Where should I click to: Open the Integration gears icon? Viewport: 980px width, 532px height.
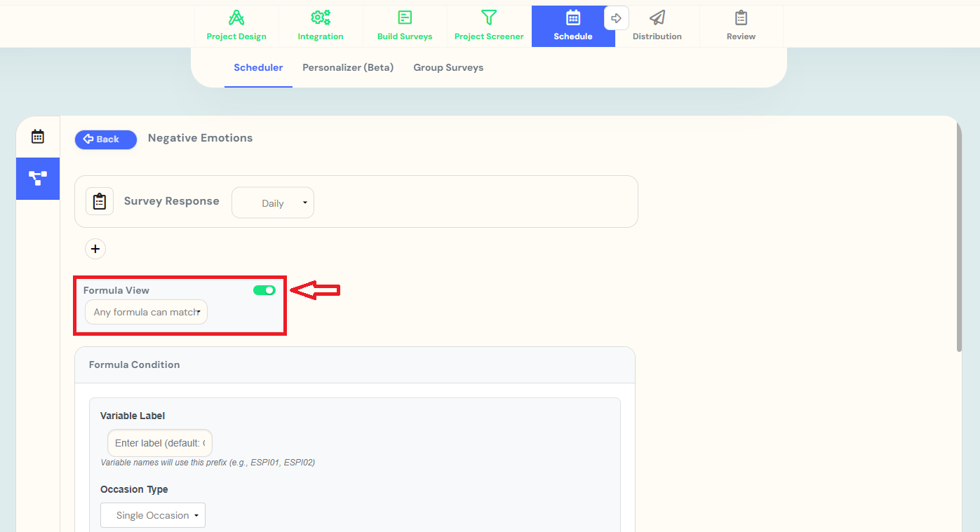click(x=321, y=18)
